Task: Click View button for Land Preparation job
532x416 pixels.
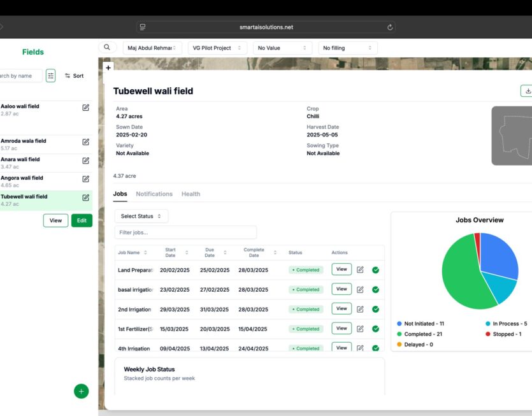Action: coord(341,269)
